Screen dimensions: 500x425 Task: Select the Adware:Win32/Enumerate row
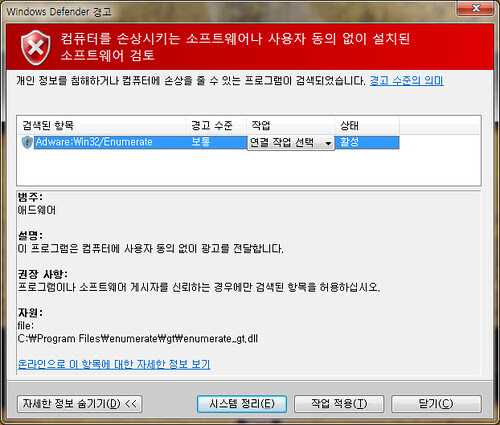pyautogui.click(x=210, y=142)
